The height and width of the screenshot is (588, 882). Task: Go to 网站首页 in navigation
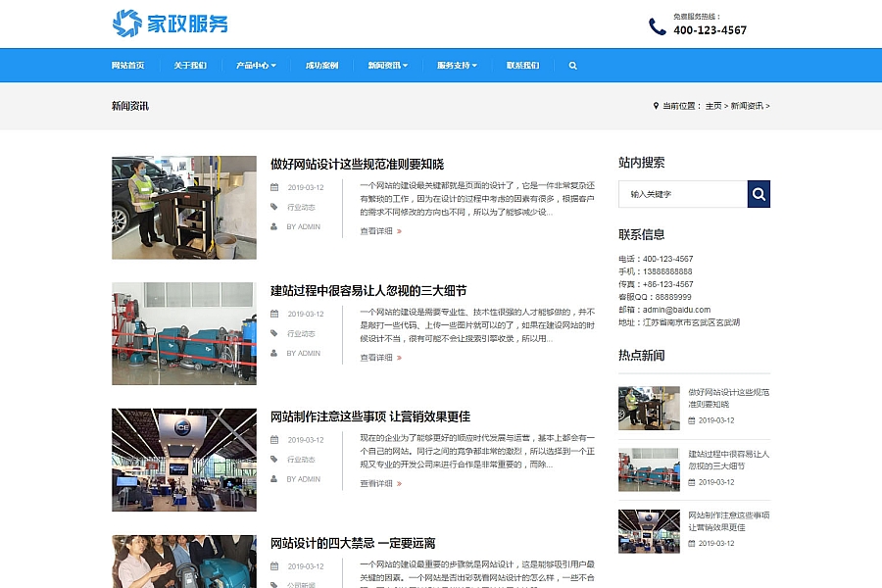point(128,66)
